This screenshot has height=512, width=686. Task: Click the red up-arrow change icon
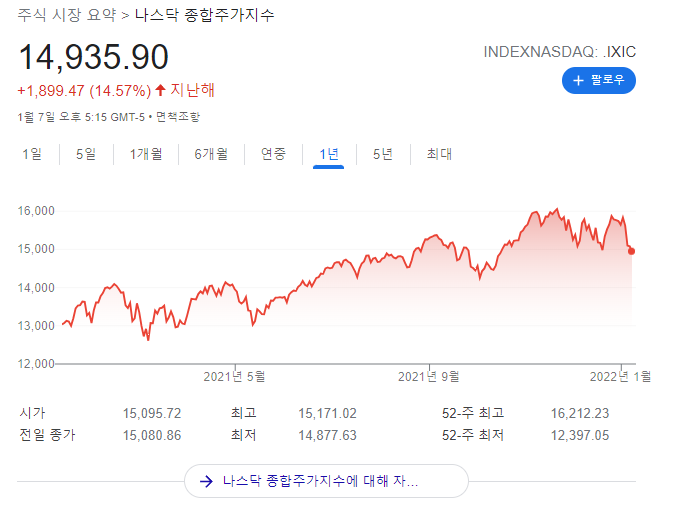pyautogui.click(x=160, y=90)
